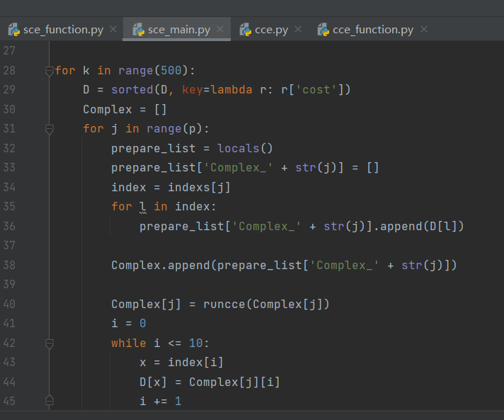Click line number 36 in the gutter
The image size is (504, 420).
(x=9, y=226)
